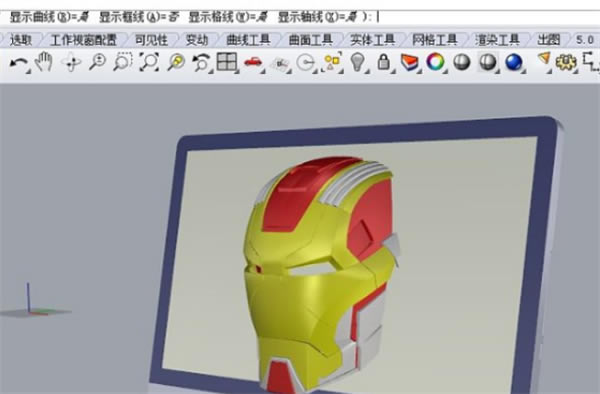Click the padlock Lock Objects icon
Viewport: 600px width, 394px height.
383,62
